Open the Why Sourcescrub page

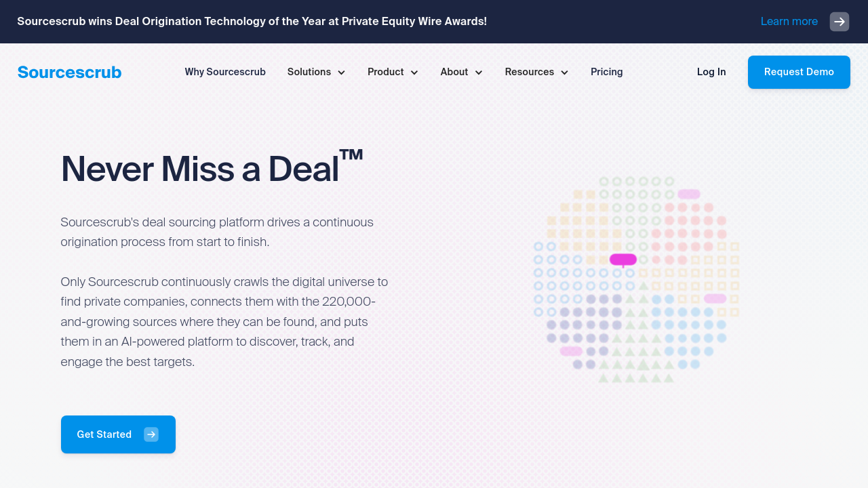pos(225,72)
